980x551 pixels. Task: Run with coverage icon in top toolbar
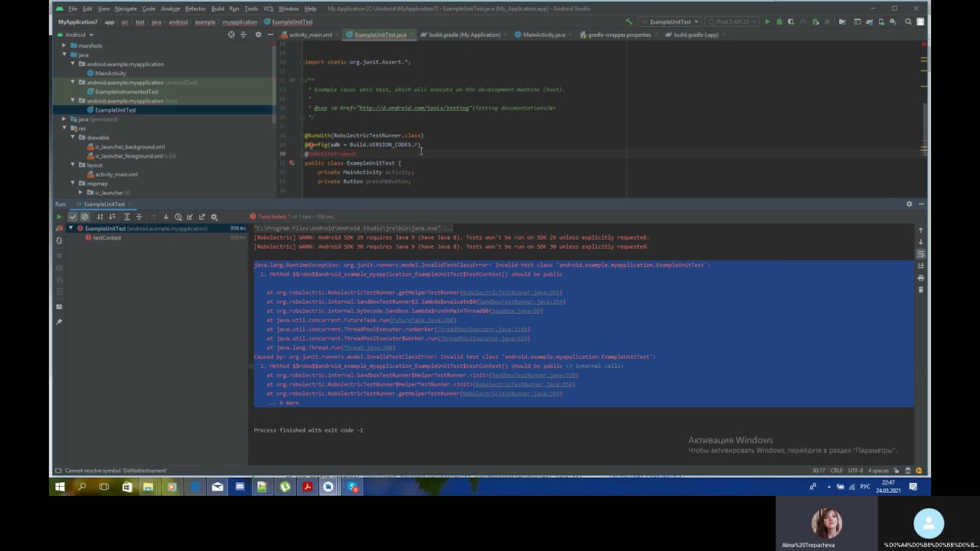pos(791,22)
